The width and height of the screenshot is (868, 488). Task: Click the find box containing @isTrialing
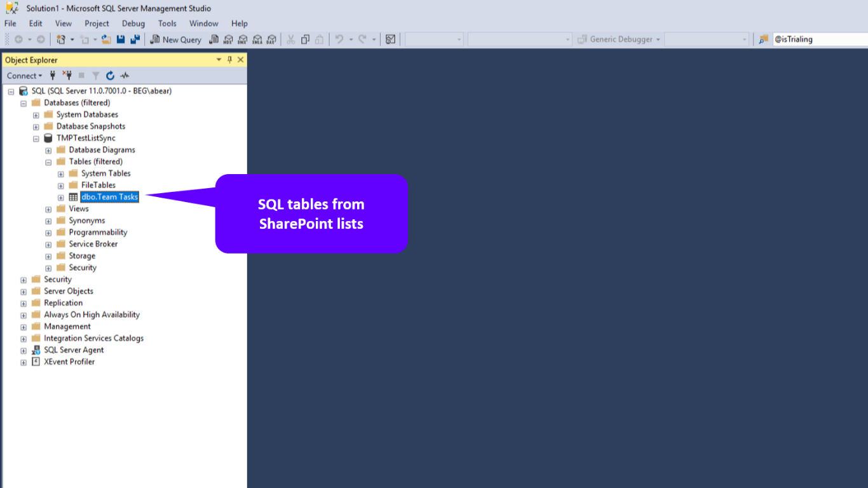click(x=820, y=39)
